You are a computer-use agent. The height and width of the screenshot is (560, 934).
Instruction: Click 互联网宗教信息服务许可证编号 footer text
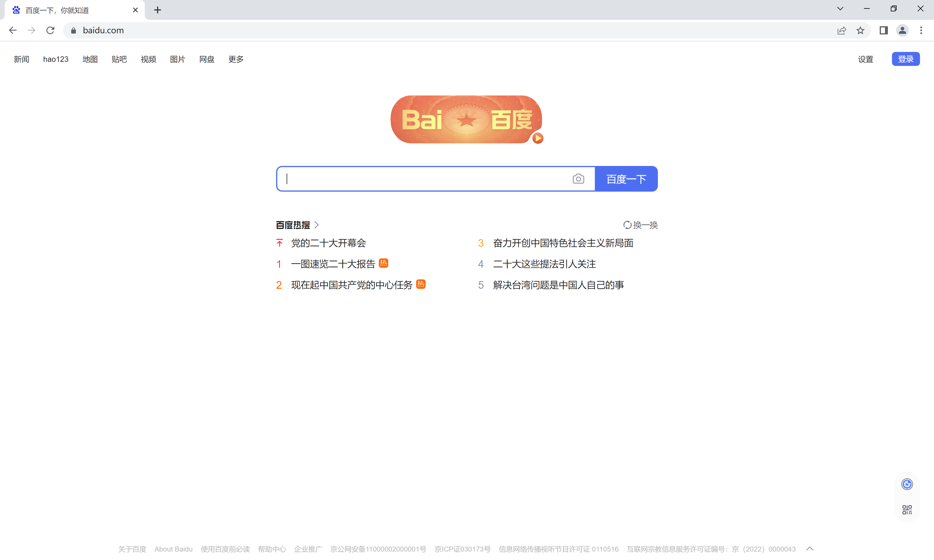point(712,549)
